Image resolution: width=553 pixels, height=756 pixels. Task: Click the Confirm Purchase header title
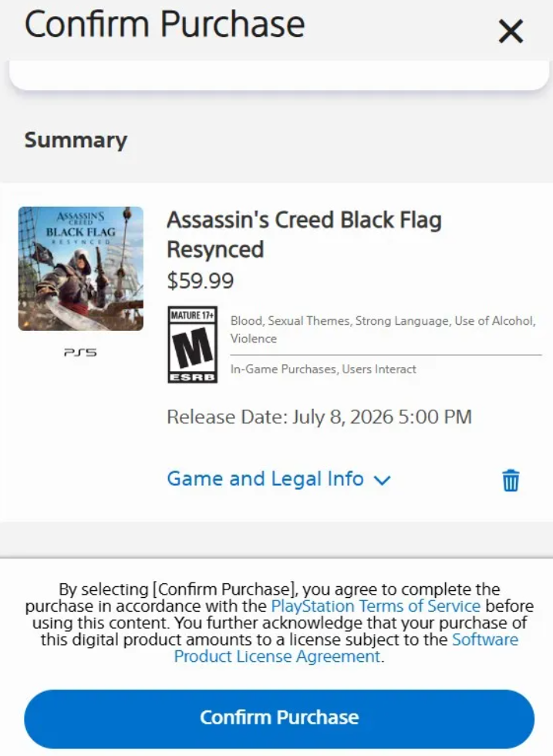(164, 24)
